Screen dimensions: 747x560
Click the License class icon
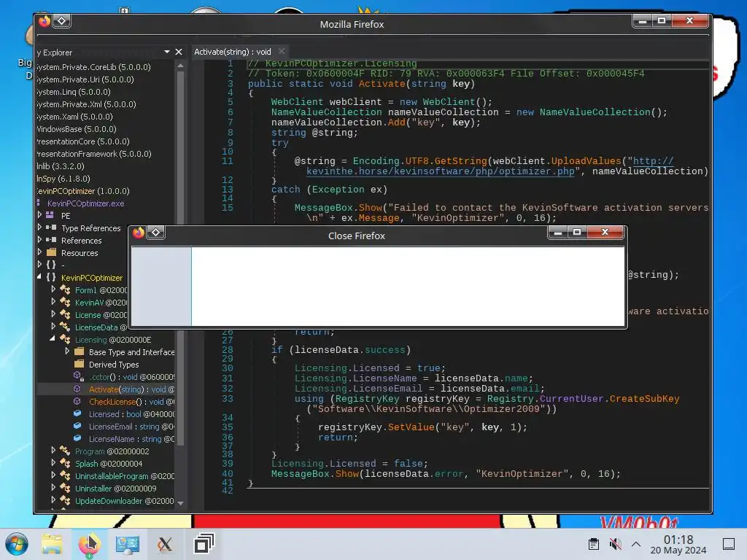(65, 314)
